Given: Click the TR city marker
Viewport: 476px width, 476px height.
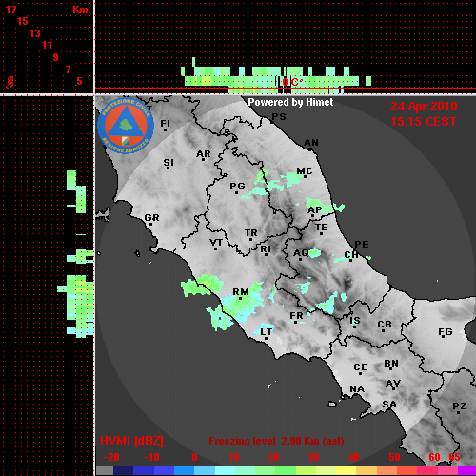Looking at the screenshot, I should tap(250, 239).
